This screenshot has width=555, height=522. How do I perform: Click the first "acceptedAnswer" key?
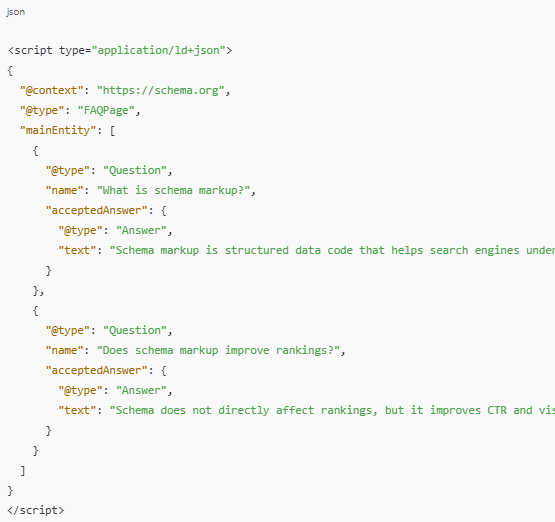(96, 210)
